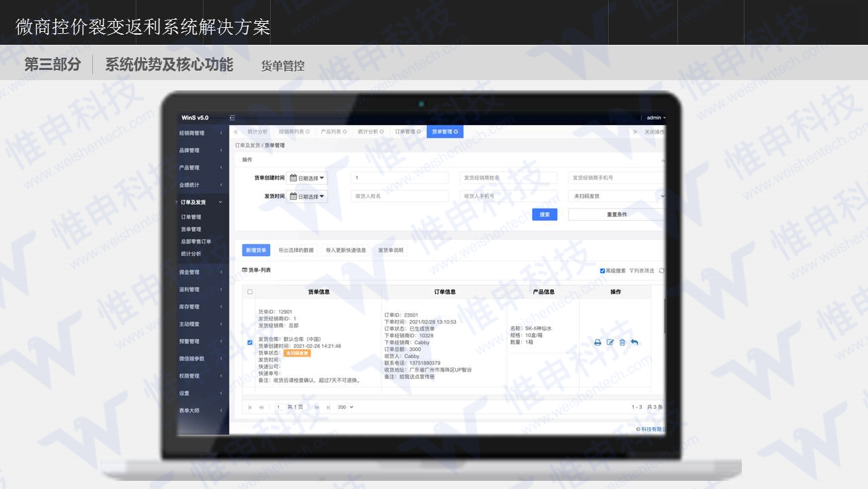Click the blue undo arrow in 操作 column
Screen dimensions: 868x489
tap(635, 342)
